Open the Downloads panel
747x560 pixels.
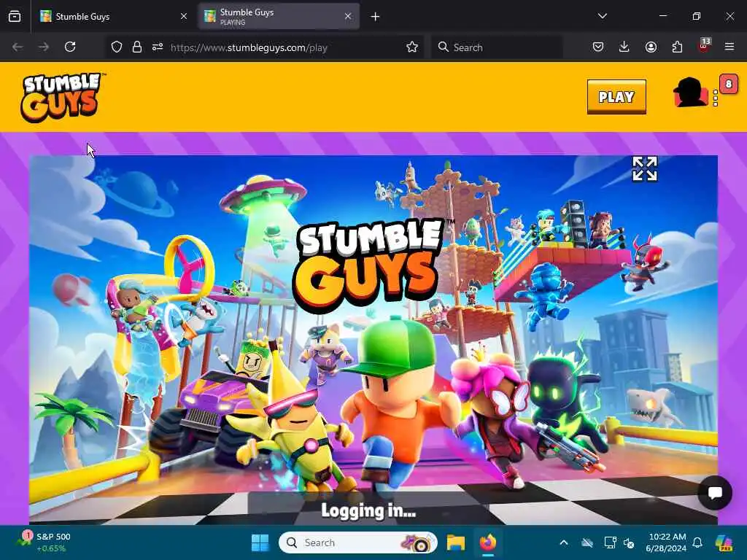coord(624,47)
